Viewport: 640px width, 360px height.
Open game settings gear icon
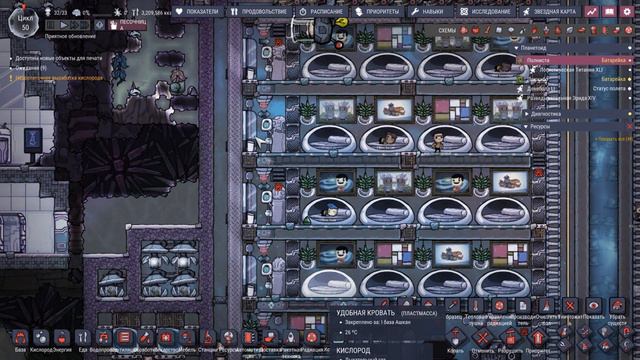[x=627, y=12]
